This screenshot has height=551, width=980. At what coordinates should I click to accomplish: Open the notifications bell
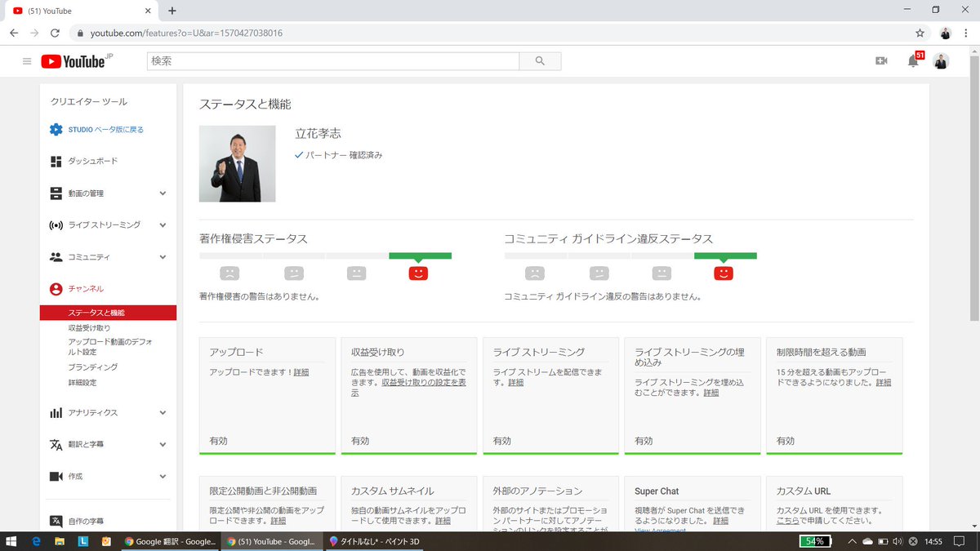913,61
